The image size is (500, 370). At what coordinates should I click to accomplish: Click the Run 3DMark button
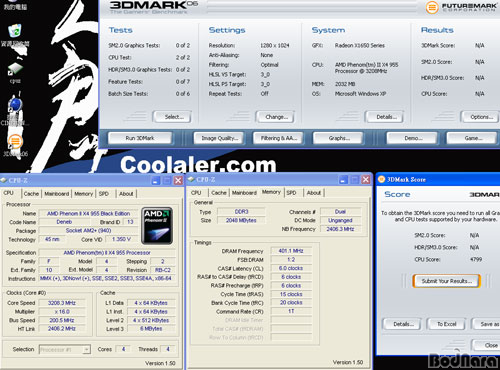140,138
